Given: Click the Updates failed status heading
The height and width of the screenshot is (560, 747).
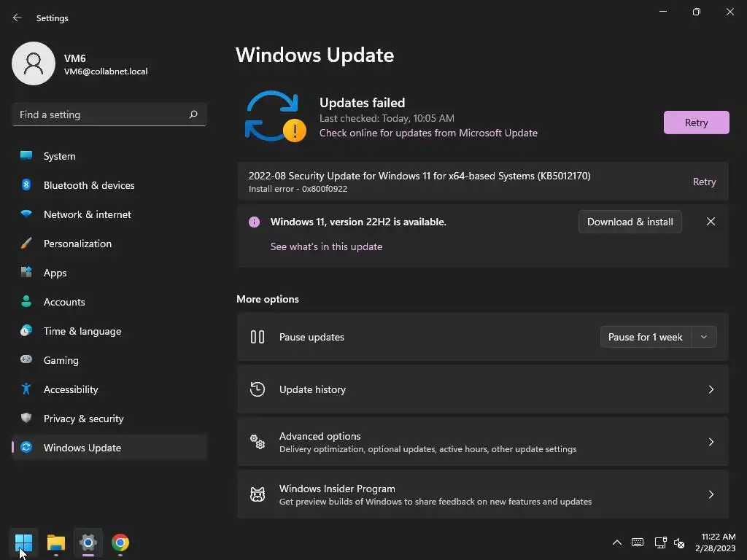Looking at the screenshot, I should pyautogui.click(x=362, y=103).
